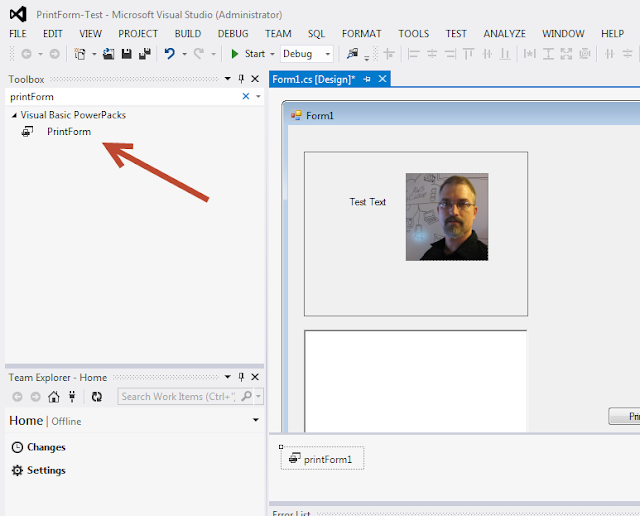
Task: Open the DEBUG menu
Action: click(x=233, y=33)
